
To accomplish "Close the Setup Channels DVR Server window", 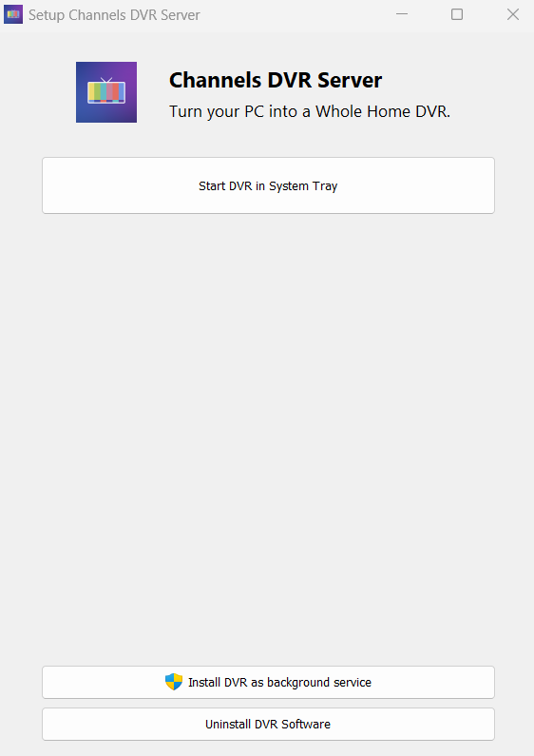I will tap(513, 14).
